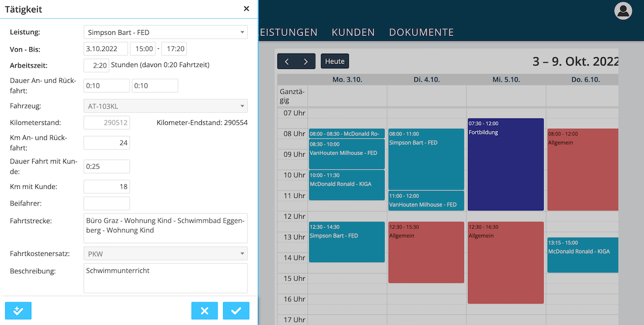This screenshot has width=644, height=325.
Task: Open Monday 10:00 - 11:30 McDonald Ronald KIGA event
Action: click(347, 185)
